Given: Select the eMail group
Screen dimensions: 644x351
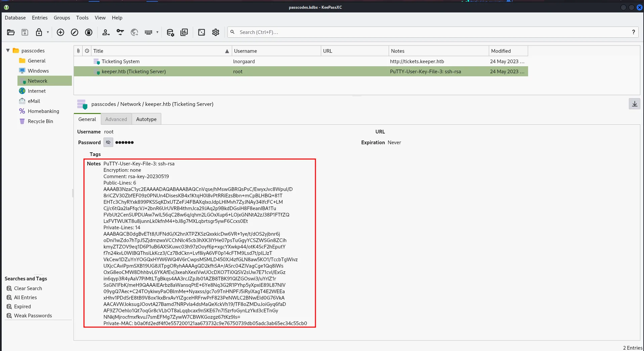Looking at the screenshot, I should tap(34, 101).
